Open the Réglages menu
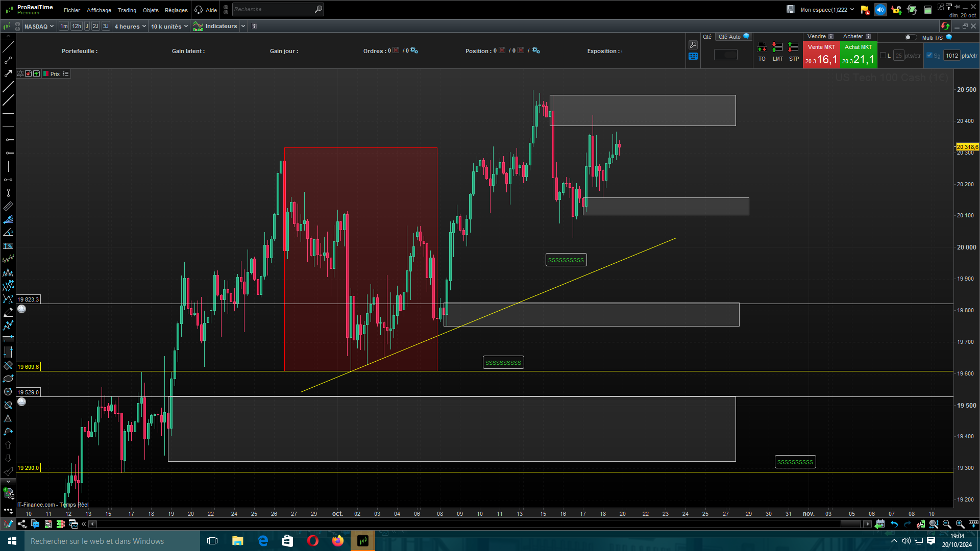Image resolution: width=980 pixels, height=551 pixels. [176, 10]
